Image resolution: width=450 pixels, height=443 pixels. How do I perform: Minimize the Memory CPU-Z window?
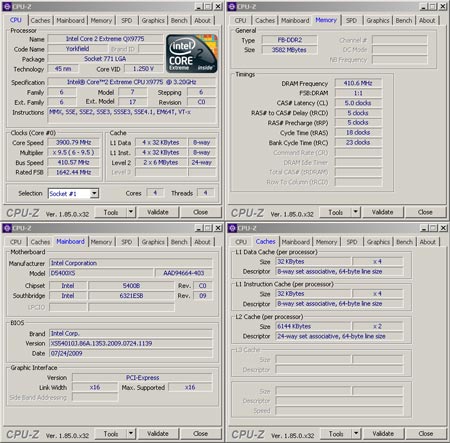(x=423, y=6)
